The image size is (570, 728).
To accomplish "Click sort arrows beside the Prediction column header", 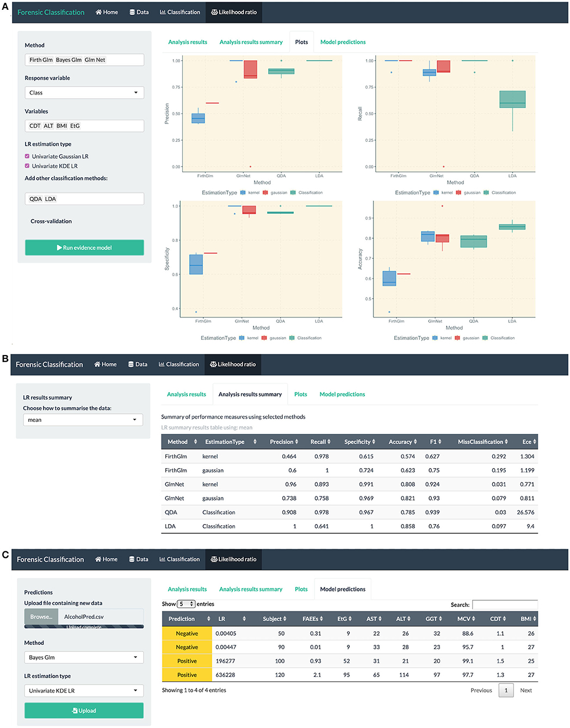I will click(209, 619).
